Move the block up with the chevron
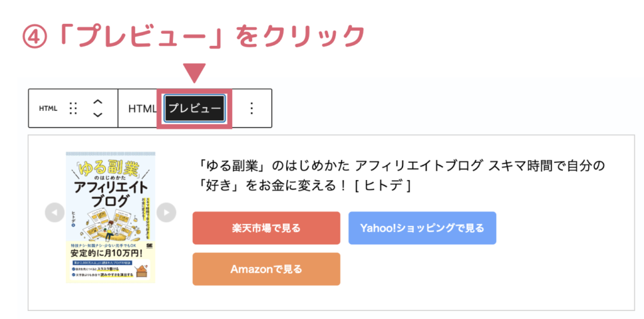 [97, 101]
